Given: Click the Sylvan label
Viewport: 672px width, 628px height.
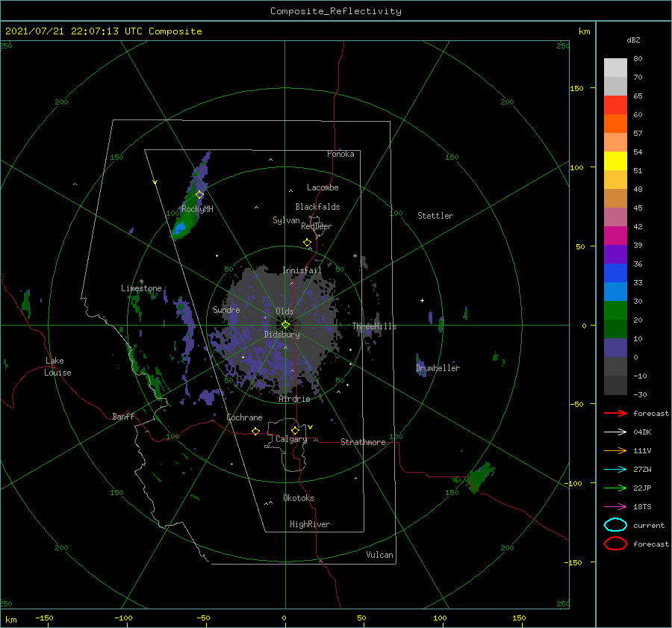Looking at the screenshot, I should point(286,220).
